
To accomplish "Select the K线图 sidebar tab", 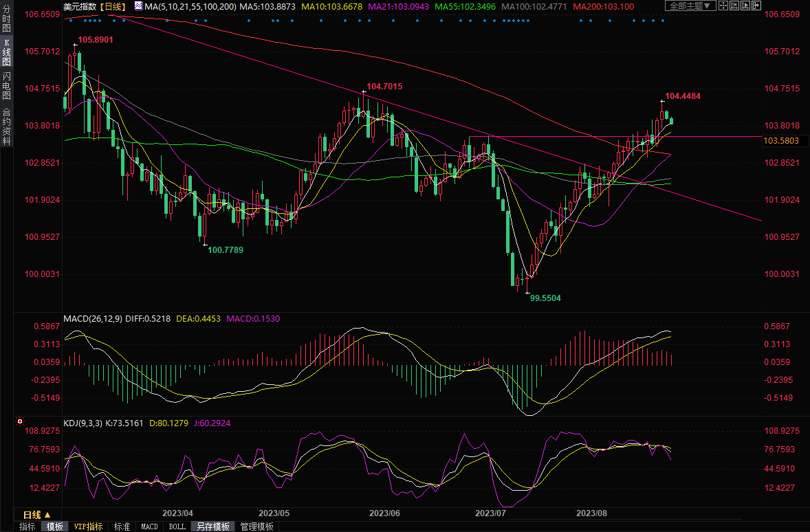I will (x=7, y=52).
